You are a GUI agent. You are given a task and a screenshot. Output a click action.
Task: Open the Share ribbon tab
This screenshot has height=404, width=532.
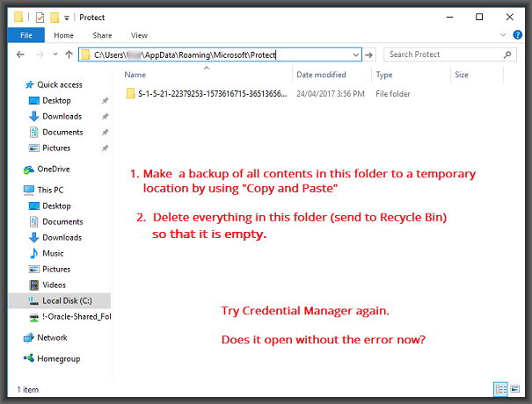102,35
